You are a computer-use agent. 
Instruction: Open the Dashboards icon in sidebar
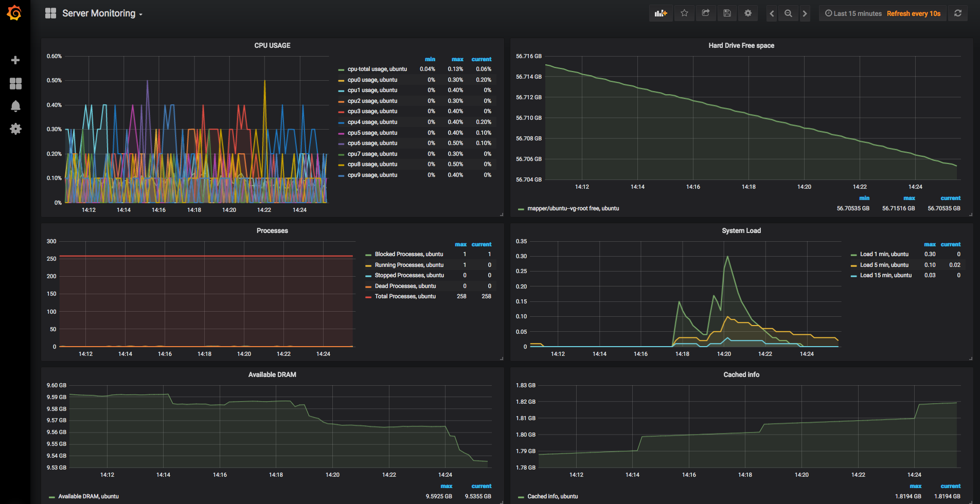tap(15, 83)
